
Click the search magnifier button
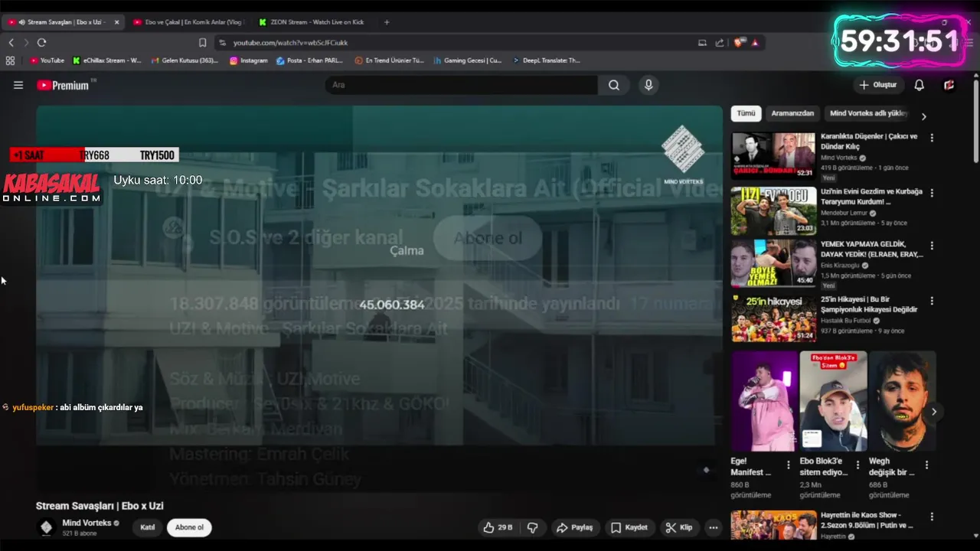point(614,85)
